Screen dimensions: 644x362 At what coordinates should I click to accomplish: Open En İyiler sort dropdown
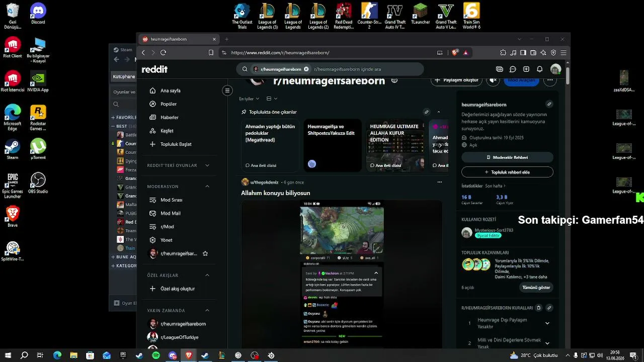click(250, 99)
